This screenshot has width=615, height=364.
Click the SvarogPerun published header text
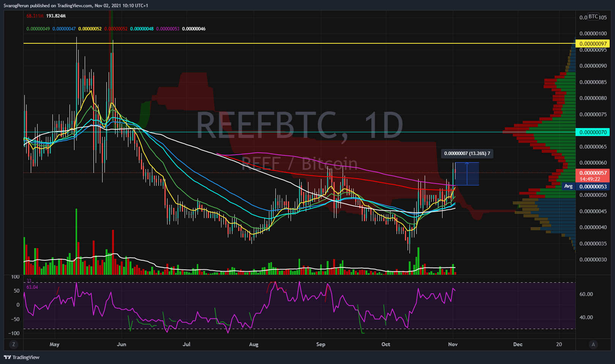76,5
